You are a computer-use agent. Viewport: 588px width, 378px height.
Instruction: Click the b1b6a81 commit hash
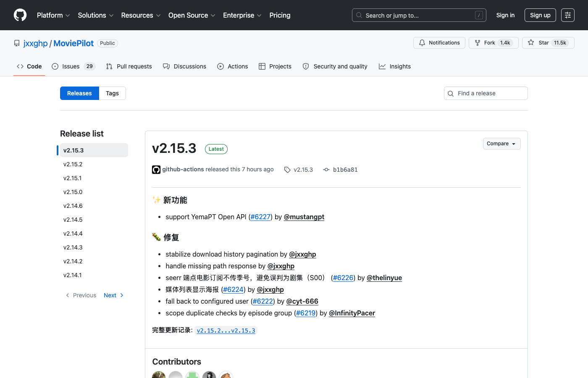click(x=345, y=170)
